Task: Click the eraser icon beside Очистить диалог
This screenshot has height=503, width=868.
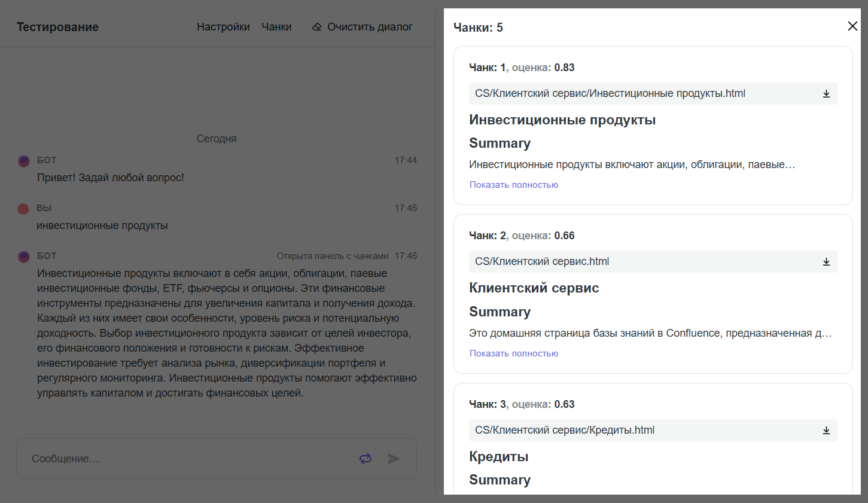Action: coord(317,27)
